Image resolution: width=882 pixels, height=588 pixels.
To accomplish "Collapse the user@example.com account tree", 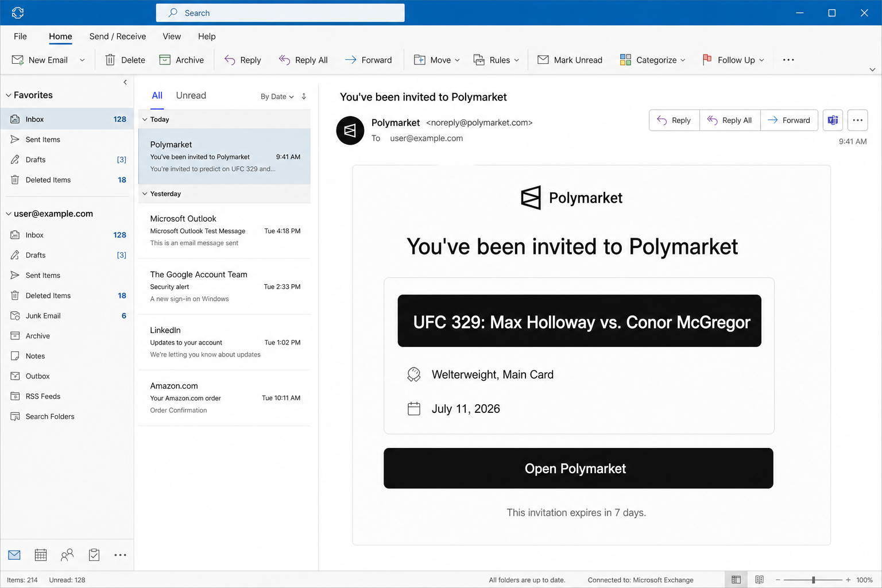I will 9,214.
